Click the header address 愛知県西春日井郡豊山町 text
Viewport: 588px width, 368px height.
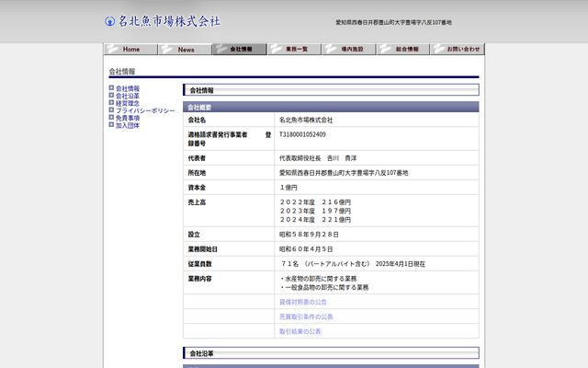click(393, 22)
